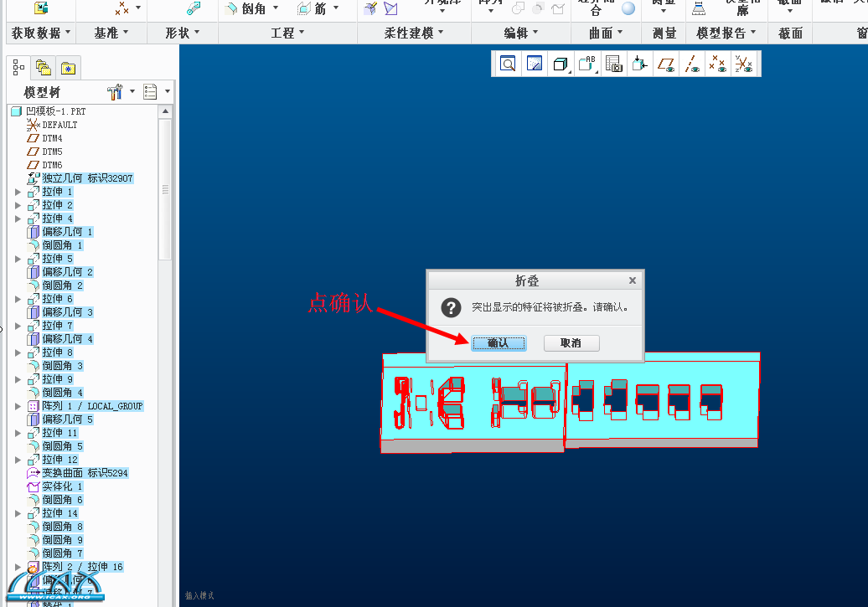Click the 筋 rib tool
Image resolution: width=868 pixels, height=607 pixels.
click(x=312, y=8)
